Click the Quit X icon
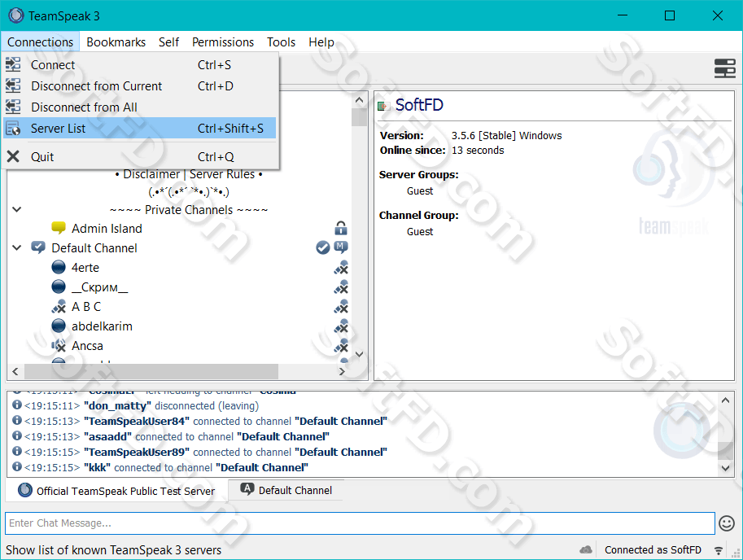Screen dimensions: 743x560 (13, 156)
